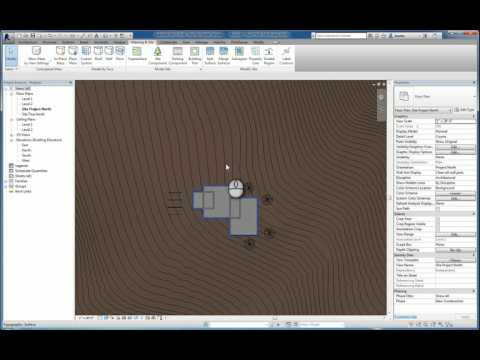Screen dimensions: 480x360
Task: Expand the Families tree node
Action: [6, 181]
